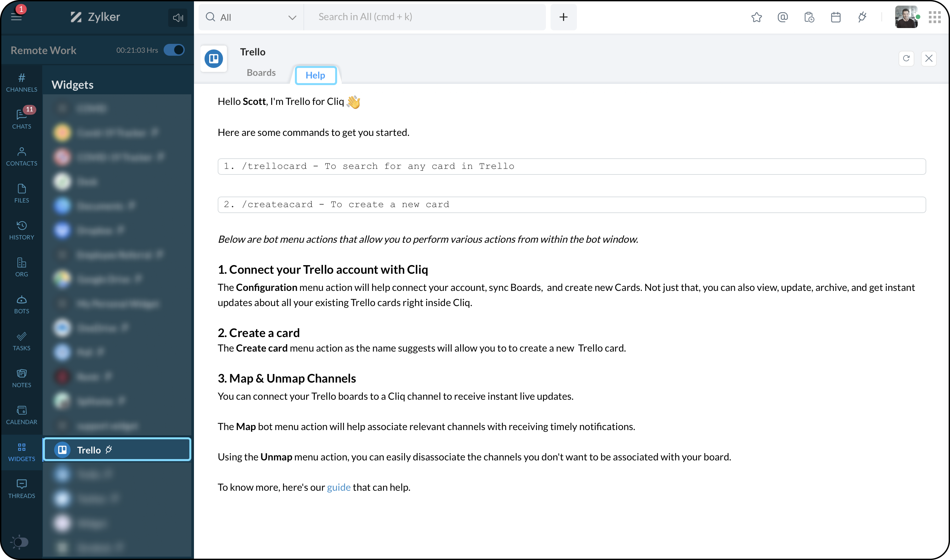Click the /trellocard command box

(x=571, y=167)
